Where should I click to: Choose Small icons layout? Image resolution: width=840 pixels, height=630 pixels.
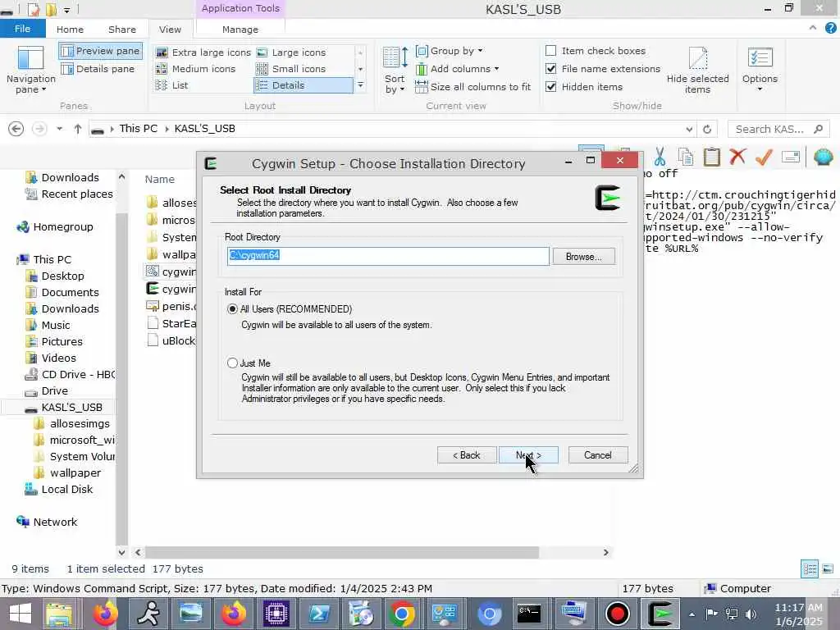pos(291,69)
